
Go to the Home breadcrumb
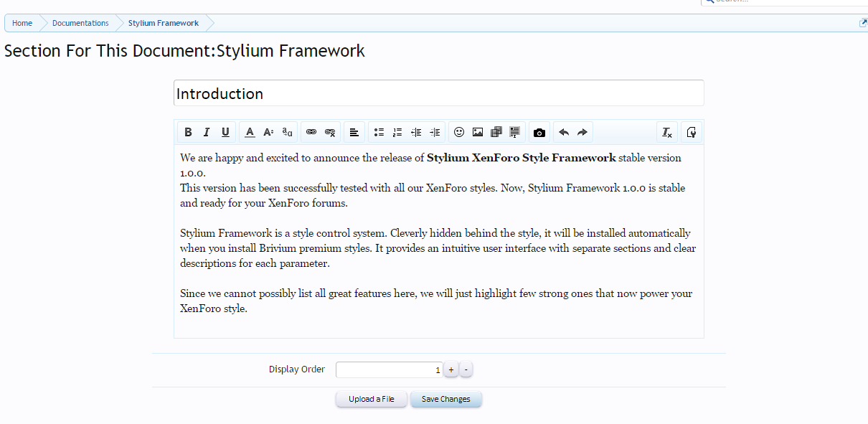point(22,23)
